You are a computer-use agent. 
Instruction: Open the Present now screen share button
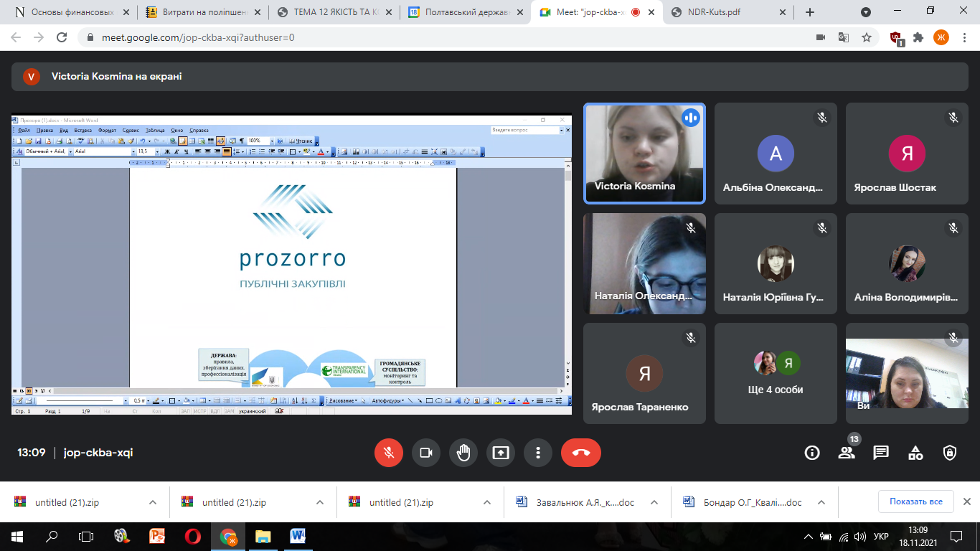(x=501, y=453)
